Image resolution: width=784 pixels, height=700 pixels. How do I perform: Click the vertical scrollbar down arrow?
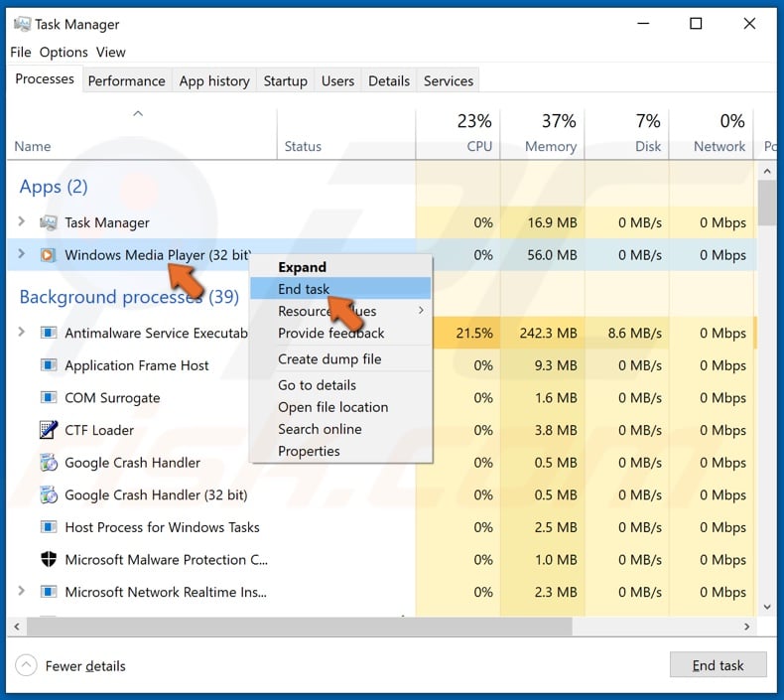pos(767,607)
